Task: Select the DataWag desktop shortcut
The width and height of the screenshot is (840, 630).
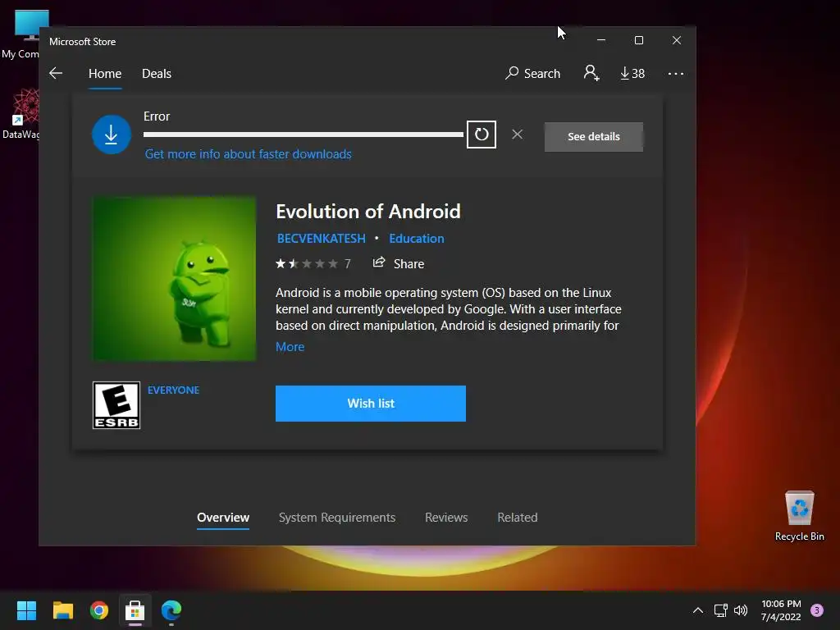Action: click(21, 114)
